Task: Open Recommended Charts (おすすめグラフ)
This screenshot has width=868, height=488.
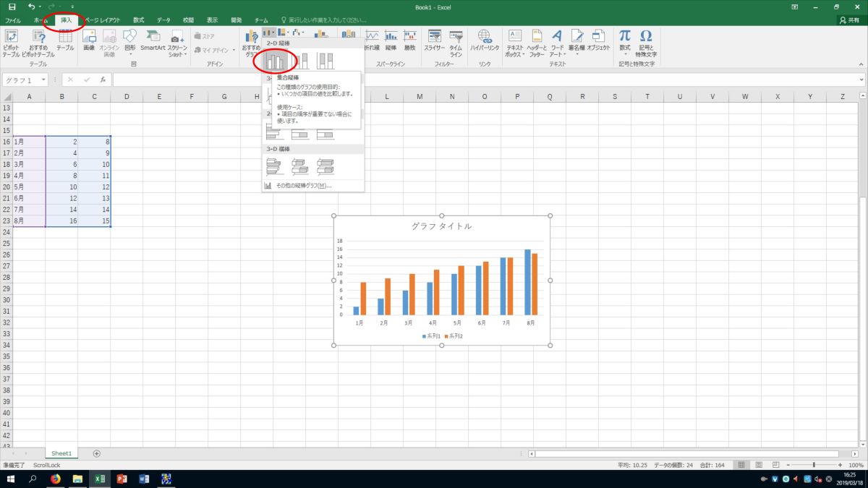Action: [x=251, y=43]
